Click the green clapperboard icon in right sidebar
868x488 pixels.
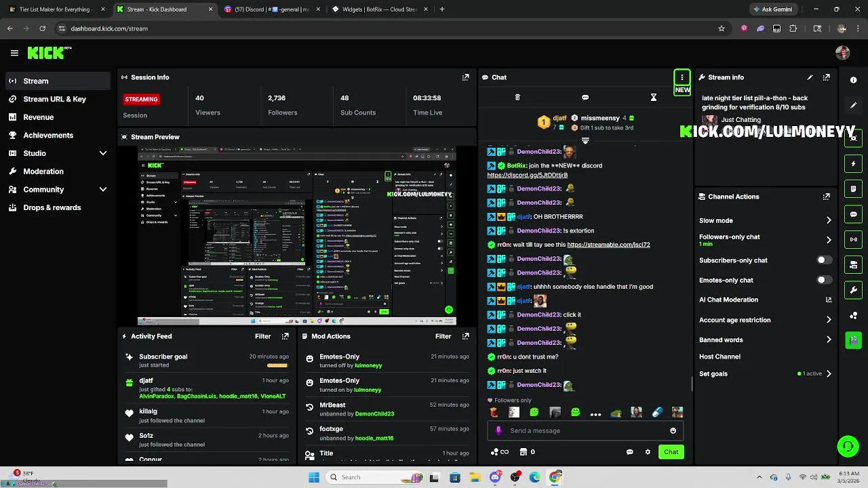[x=853, y=340]
